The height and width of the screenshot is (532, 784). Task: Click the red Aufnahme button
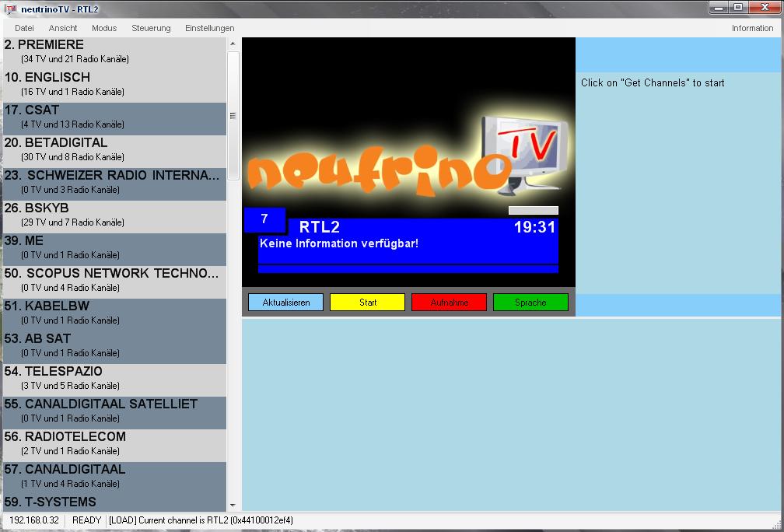[x=449, y=303]
